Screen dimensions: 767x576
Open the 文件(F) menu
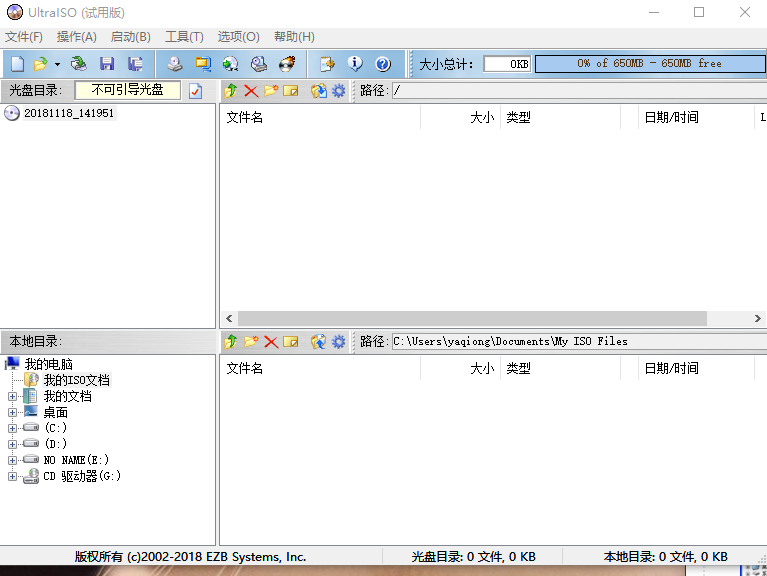pos(23,37)
